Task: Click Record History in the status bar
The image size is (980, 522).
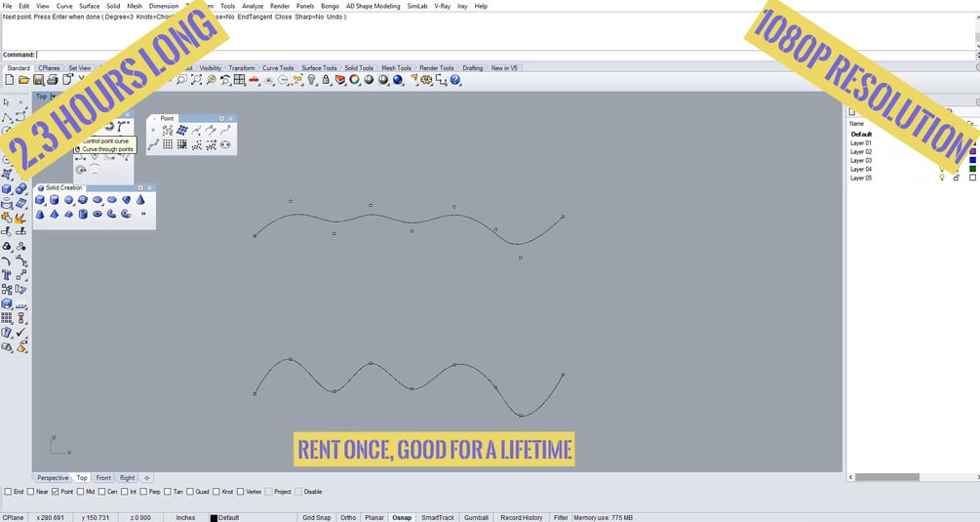Action: (x=522, y=518)
